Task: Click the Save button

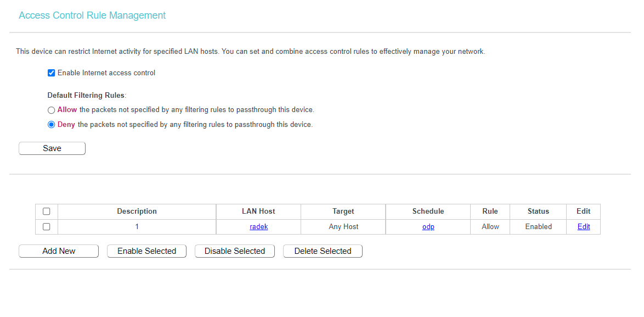Action: pyautogui.click(x=52, y=148)
